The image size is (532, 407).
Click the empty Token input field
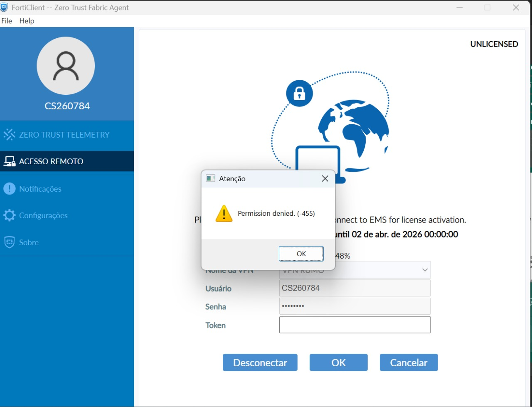click(x=355, y=325)
